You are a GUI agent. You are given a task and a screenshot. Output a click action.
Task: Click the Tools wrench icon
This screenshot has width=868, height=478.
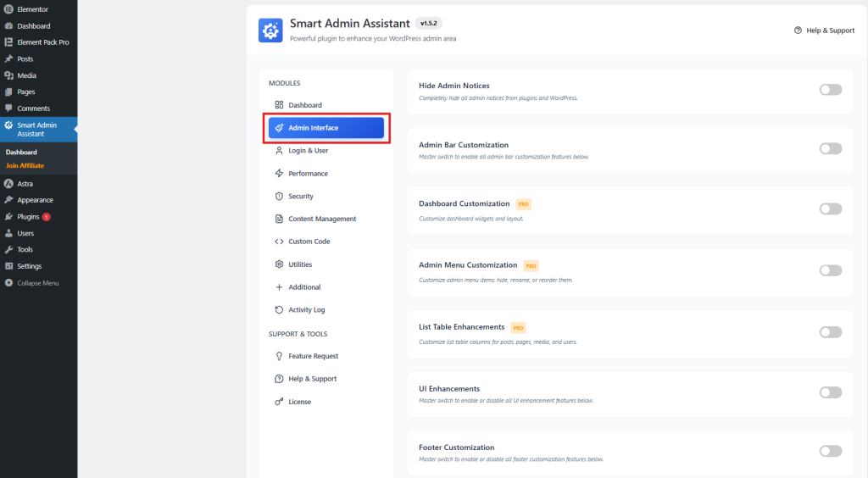(8, 249)
